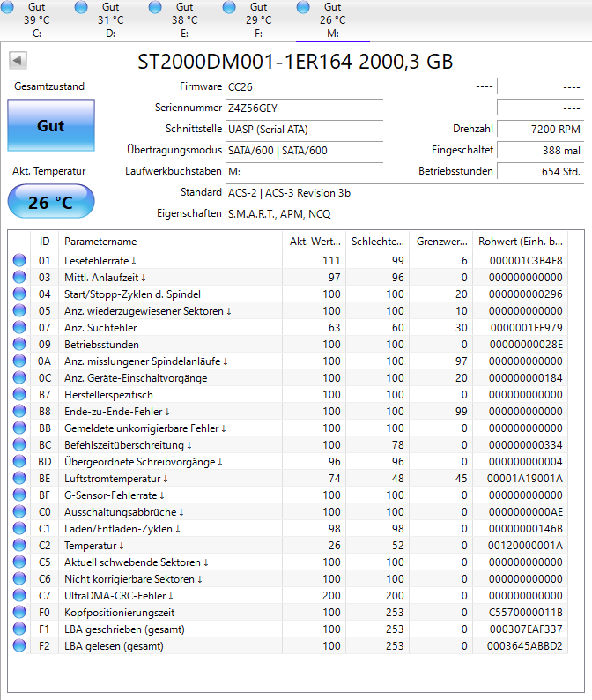Image resolution: width=592 pixels, height=700 pixels.
Task: Click status orb of Ende-zu-Ende-Fehler row
Action: pos(19,411)
